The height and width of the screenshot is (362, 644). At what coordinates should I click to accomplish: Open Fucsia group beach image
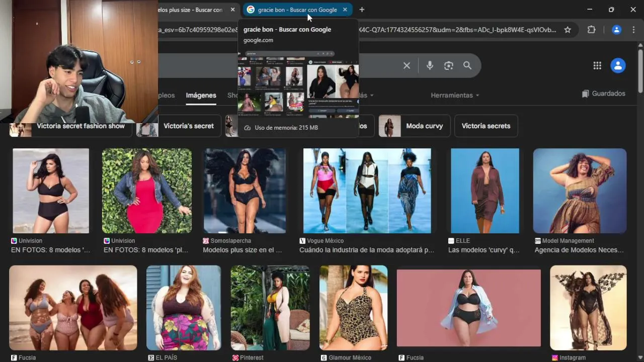(x=73, y=308)
